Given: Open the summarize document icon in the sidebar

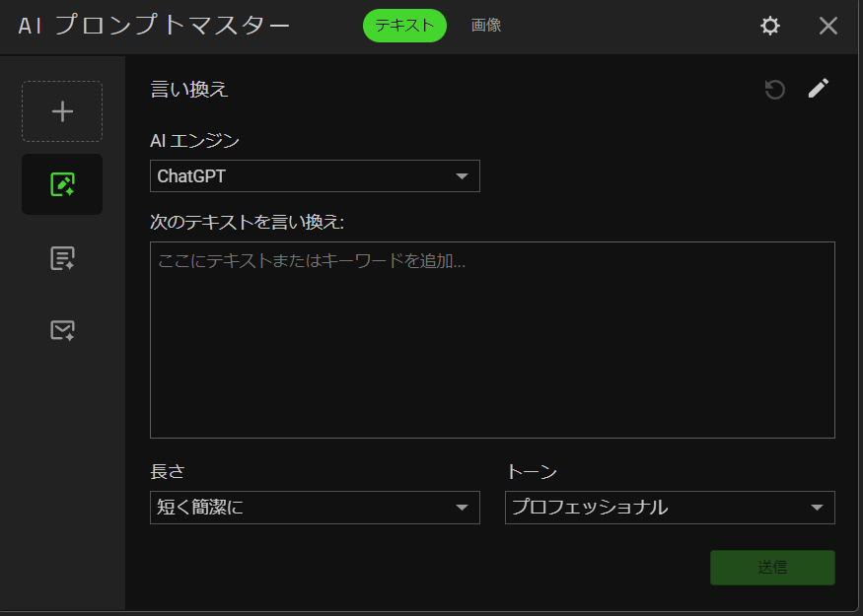Looking at the screenshot, I should tap(62, 258).
